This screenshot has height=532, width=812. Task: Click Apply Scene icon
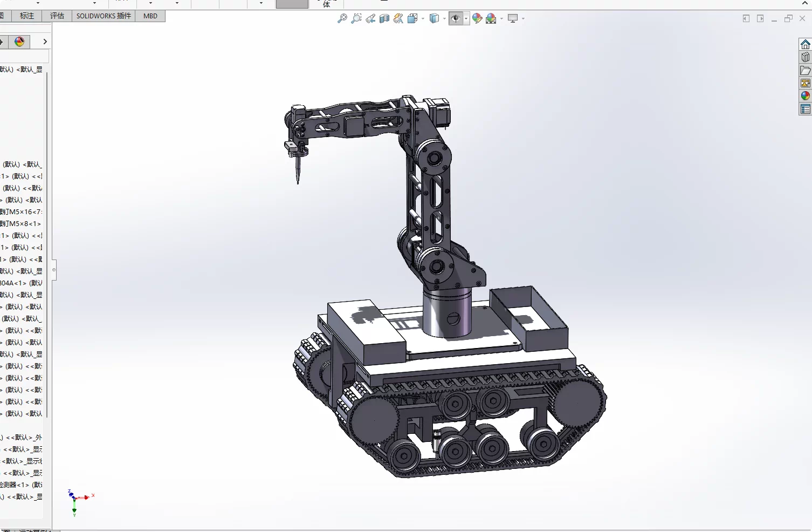(x=491, y=18)
